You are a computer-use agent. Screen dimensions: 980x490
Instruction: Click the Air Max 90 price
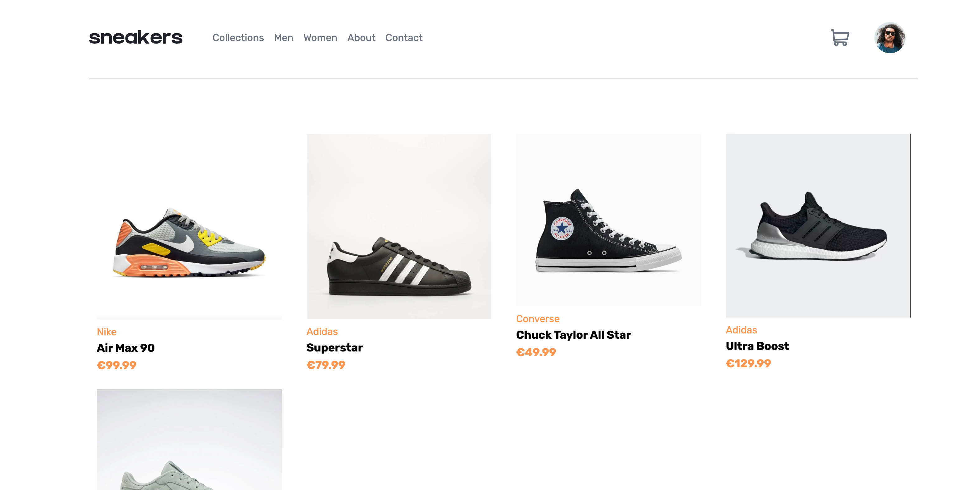[x=116, y=365]
